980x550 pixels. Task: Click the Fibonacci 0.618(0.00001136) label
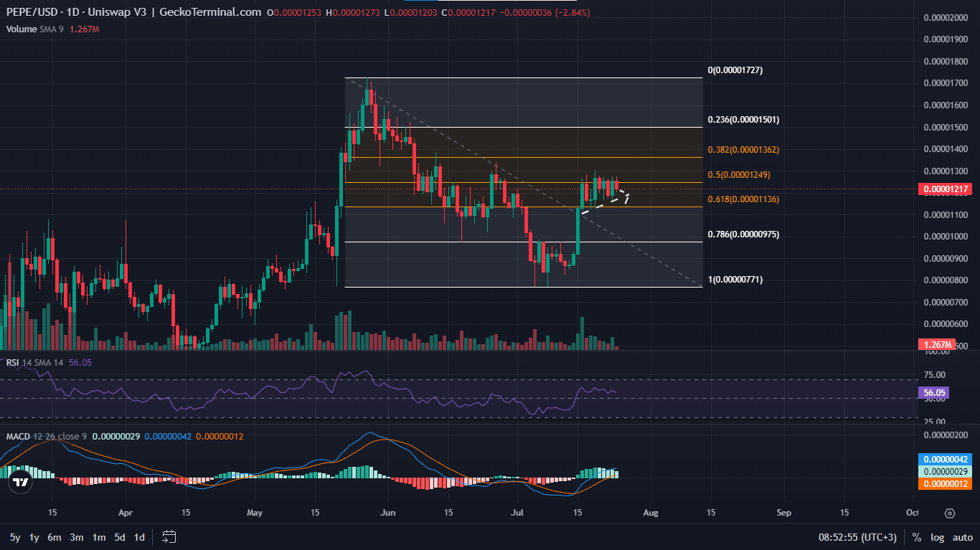coord(743,199)
